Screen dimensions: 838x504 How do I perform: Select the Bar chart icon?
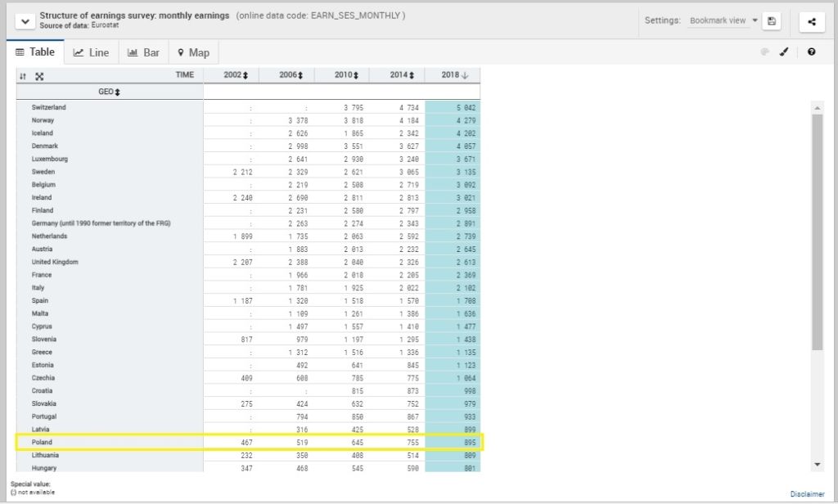point(143,52)
